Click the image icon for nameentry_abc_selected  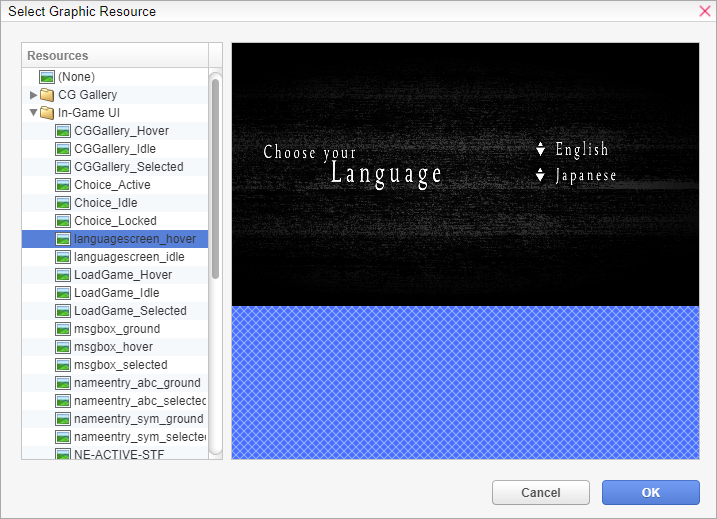(63, 401)
